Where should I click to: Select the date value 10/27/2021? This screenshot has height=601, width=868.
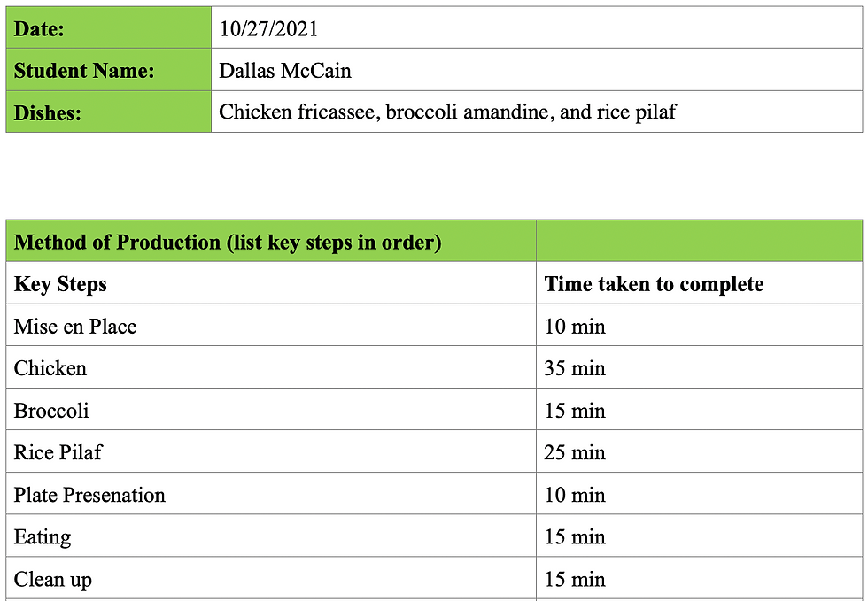coord(268,28)
